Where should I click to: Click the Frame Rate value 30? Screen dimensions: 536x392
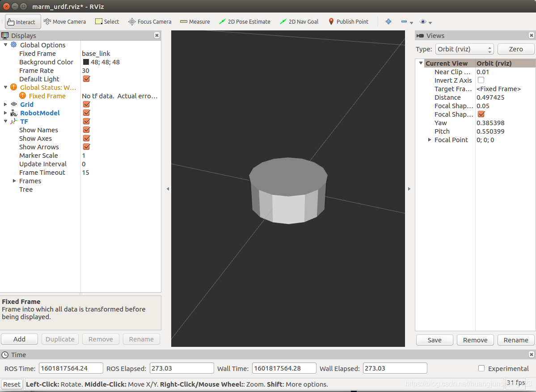[85, 71]
